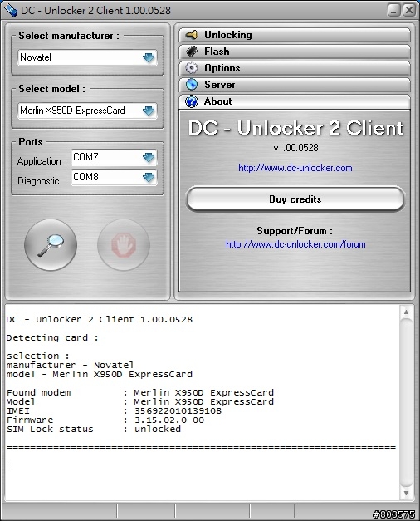420x521 pixels.
Task: Close the DC-Unlocker window
Action: coord(409,10)
